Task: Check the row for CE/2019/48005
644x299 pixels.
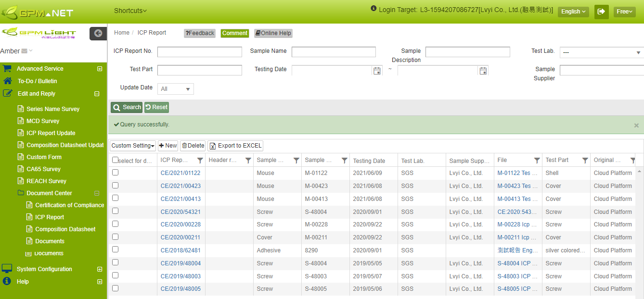Action: [x=115, y=288]
